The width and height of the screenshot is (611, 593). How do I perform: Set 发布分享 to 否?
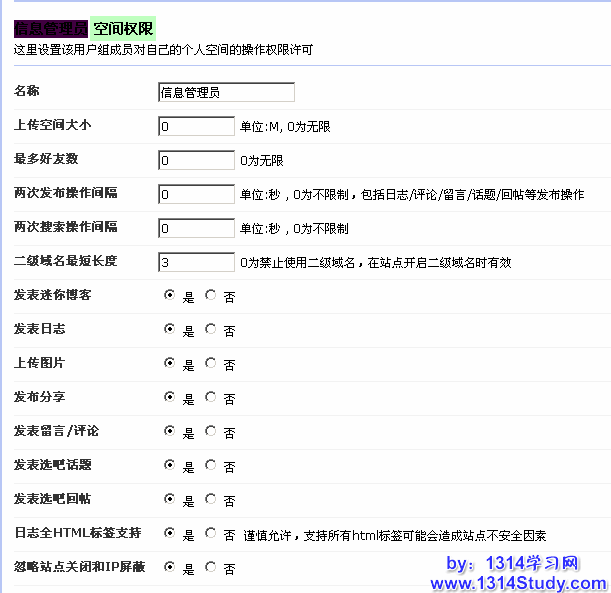pos(210,398)
